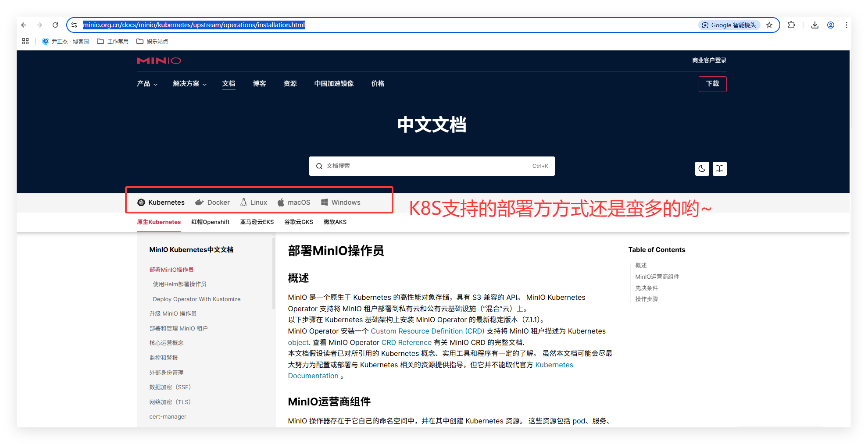Click inside the 文档搜索 search field
Image resolution: width=868 pixels, height=444 pixels.
coord(432,166)
